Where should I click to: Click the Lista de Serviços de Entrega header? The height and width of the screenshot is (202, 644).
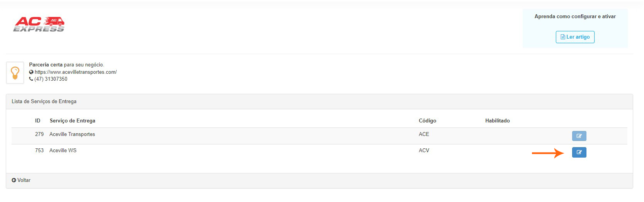pos(44,102)
